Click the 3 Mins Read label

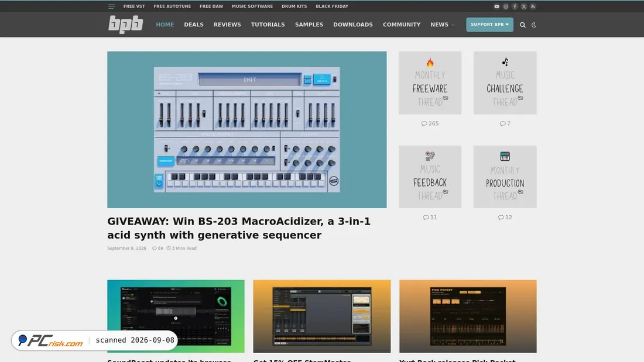pos(181,249)
